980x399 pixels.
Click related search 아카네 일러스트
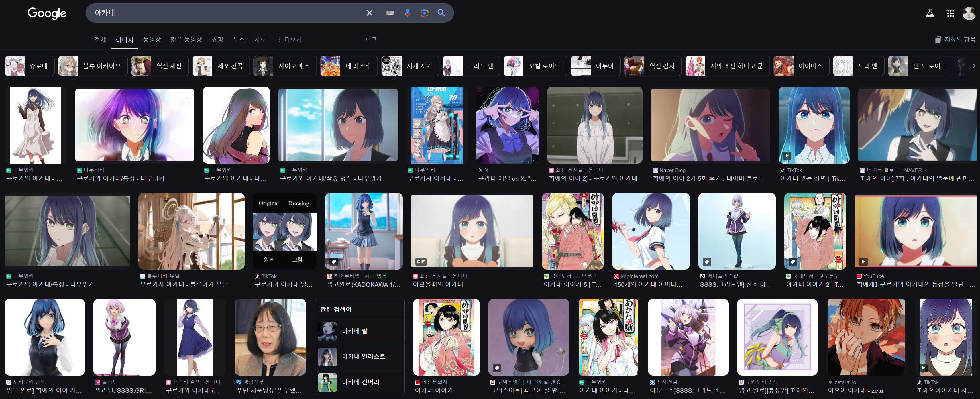tap(363, 357)
